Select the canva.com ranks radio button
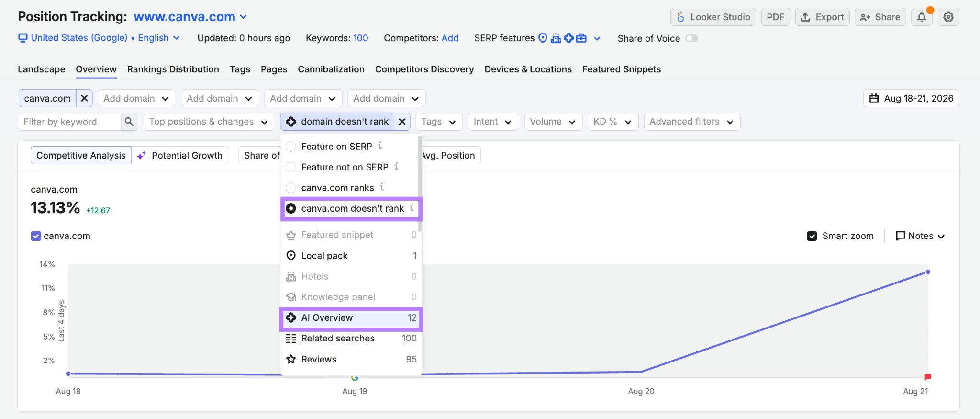 tap(291, 188)
